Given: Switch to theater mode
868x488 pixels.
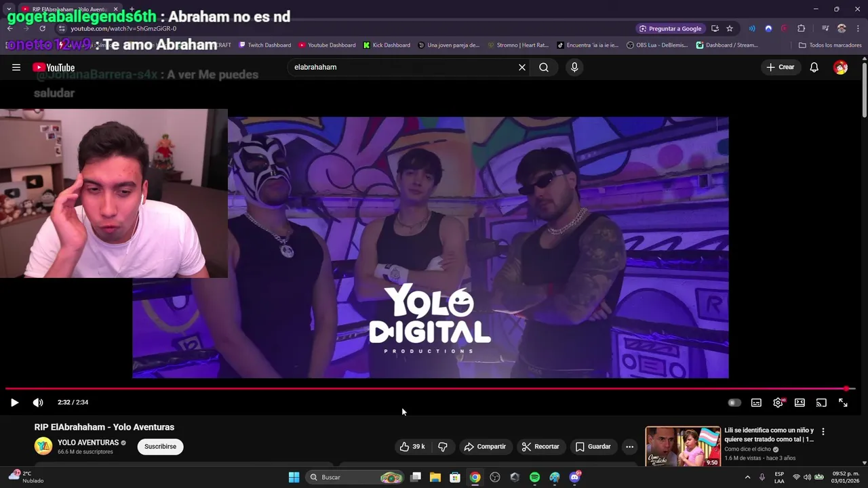Looking at the screenshot, I should point(800,403).
